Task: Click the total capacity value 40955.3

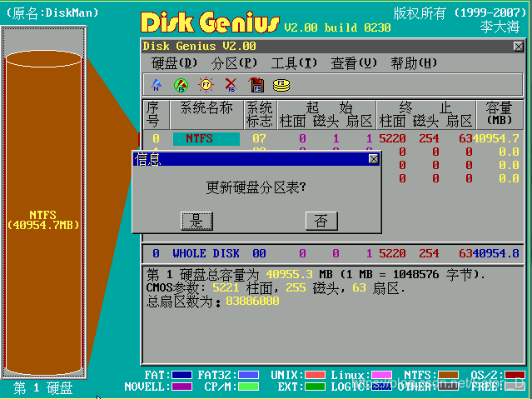Action: 290,274
